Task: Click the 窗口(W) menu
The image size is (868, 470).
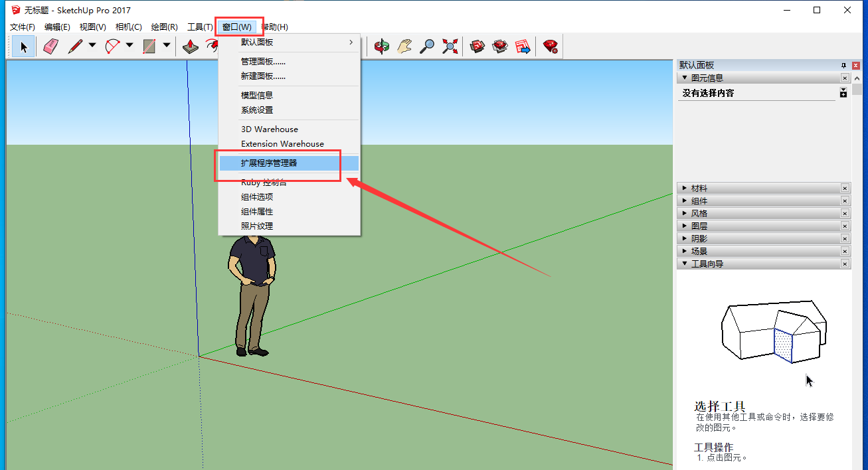Action: click(237, 27)
